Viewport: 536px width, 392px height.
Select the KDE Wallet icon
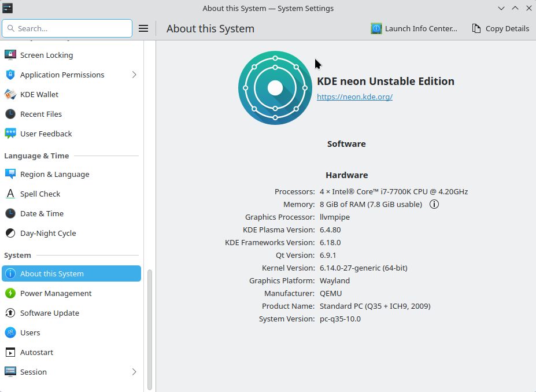click(10, 94)
